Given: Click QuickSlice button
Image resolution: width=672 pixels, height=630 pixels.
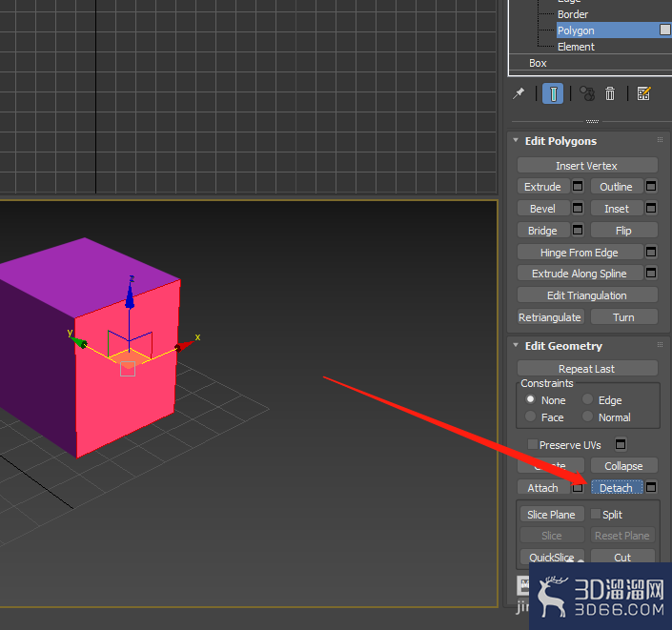Looking at the screenshot, I should (x=552, y=558).
